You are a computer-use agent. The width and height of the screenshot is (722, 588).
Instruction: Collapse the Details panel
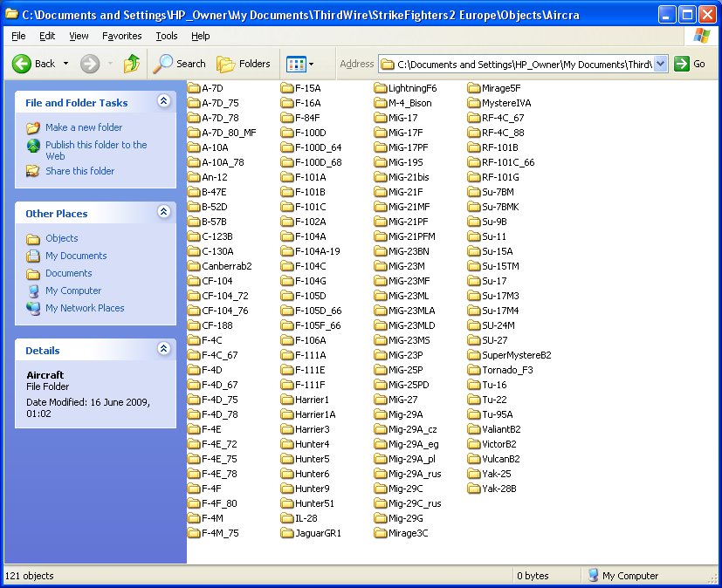pos(163,349)
